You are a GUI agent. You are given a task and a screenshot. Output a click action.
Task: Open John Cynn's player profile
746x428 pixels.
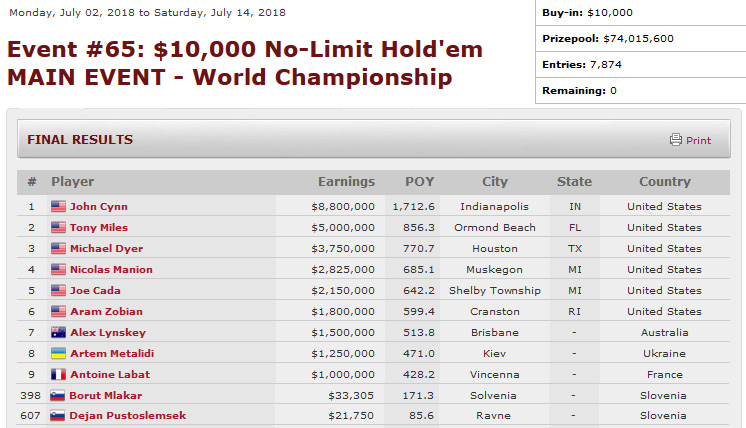coord(98,207)
